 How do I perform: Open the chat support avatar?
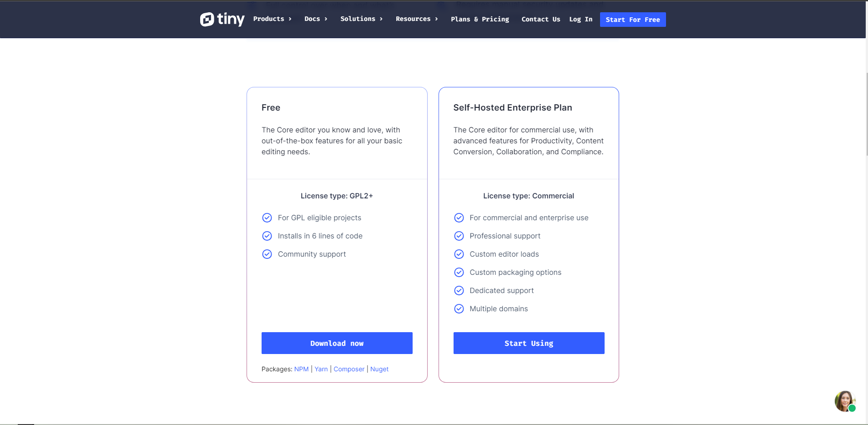[845, 401]
